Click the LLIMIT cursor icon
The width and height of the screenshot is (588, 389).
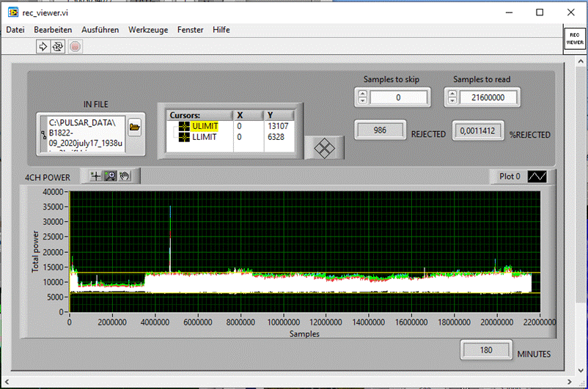click(x=184, y=137)
